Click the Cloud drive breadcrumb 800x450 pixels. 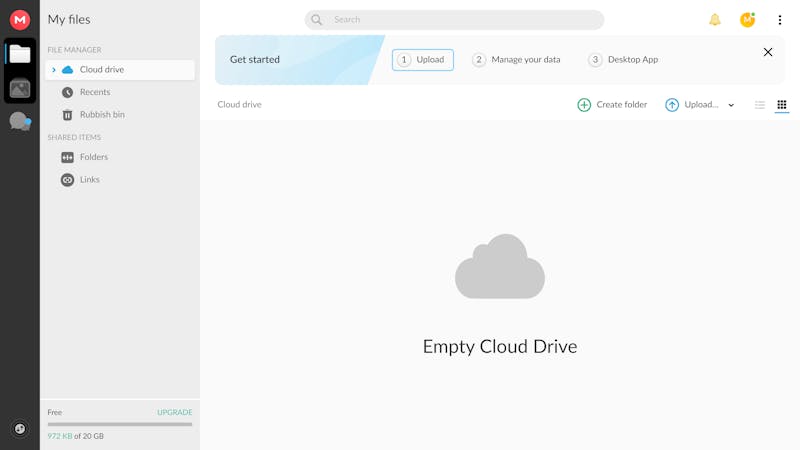pyautogui.click(x=239, y=105)
